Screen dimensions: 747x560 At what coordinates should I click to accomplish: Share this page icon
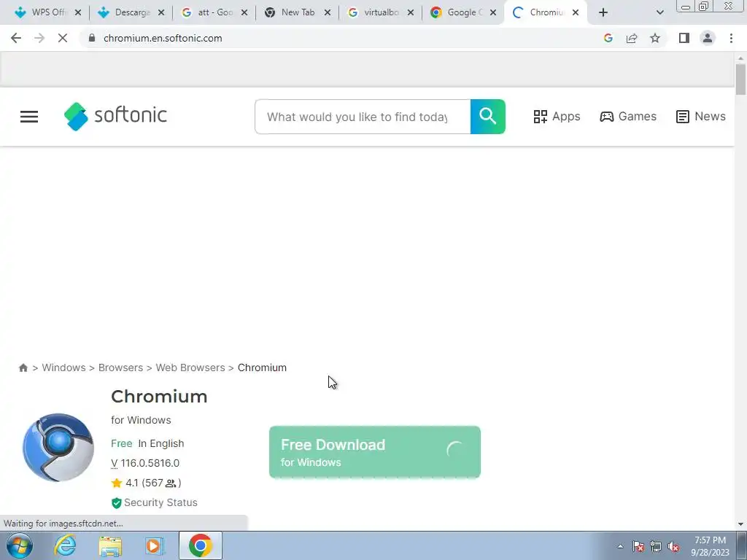[x=632, y=38]
